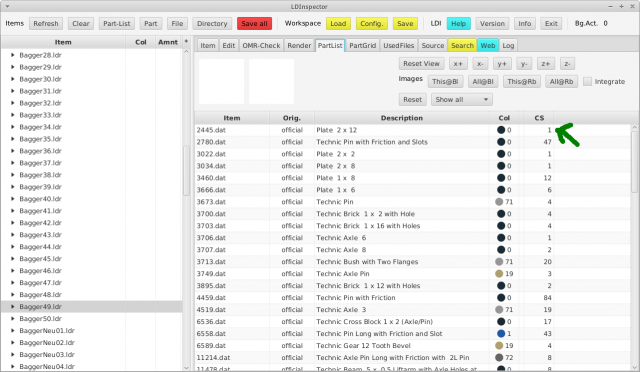Load the workspace
Viewport: 640px width, 372px height.
point(338,24)
